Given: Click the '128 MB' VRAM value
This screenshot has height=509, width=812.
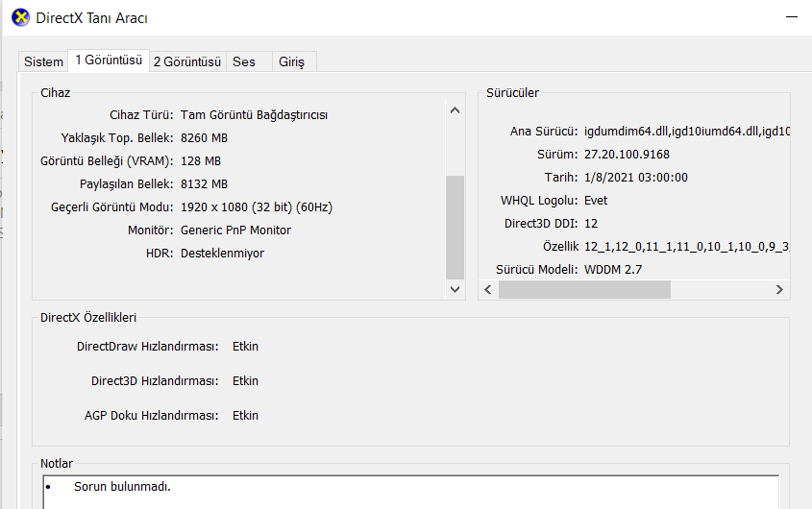Looking at the screenshot, I should pyautogui.click(x=201, y=161).
